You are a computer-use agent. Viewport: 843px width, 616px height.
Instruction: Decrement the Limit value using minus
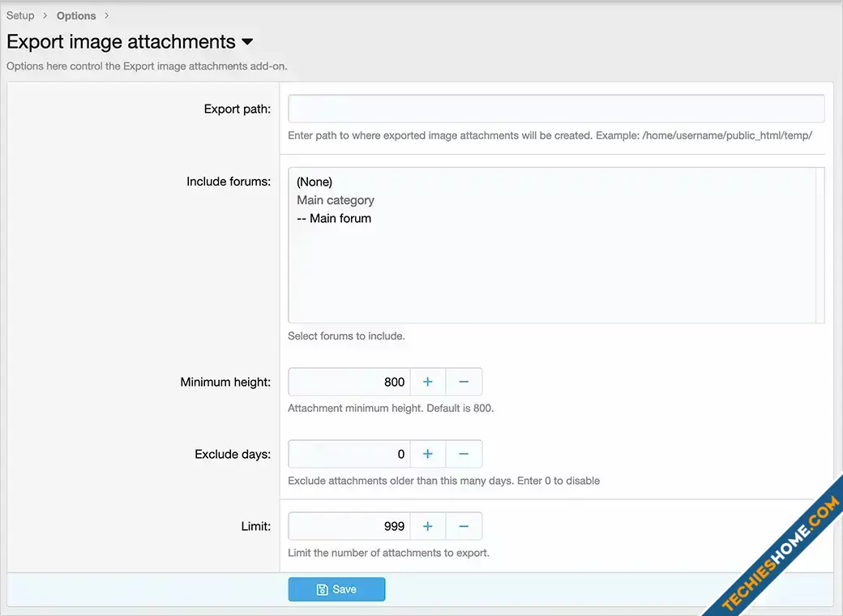coord(464,526)
